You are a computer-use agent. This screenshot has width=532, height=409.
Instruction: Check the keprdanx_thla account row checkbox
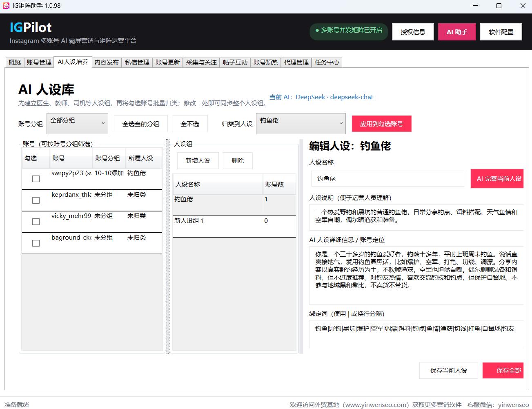click(x=36, y=200)
